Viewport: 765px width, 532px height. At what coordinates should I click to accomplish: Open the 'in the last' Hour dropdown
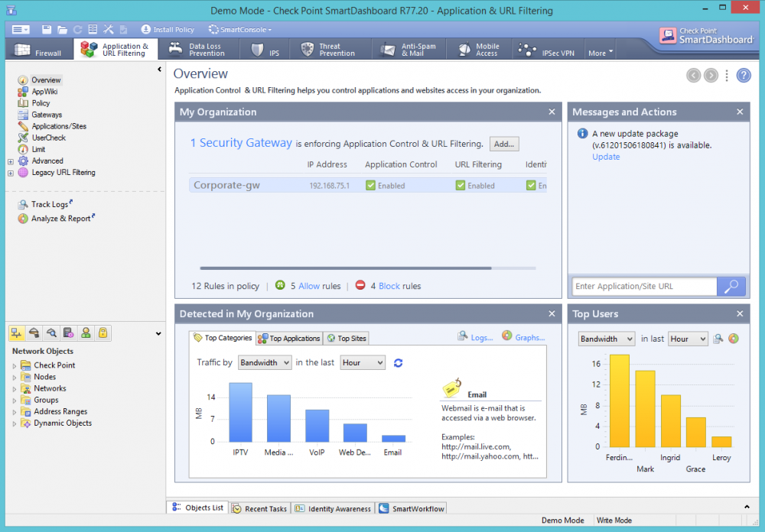click(363, 363)
